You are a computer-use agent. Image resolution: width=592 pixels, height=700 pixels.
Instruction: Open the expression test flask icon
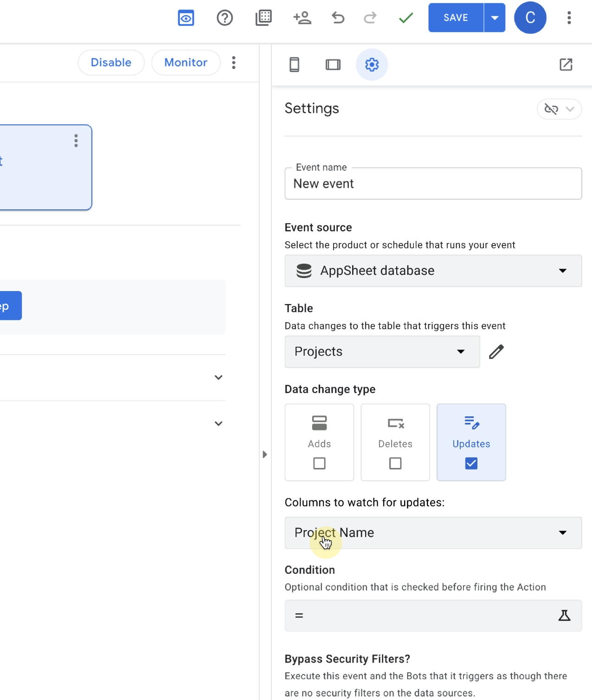pos(564,616)
